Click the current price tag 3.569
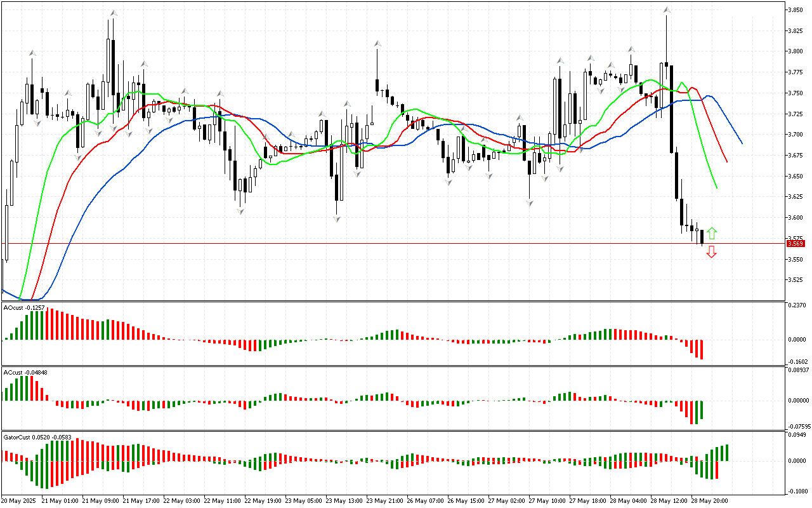 tap(796, 244)
